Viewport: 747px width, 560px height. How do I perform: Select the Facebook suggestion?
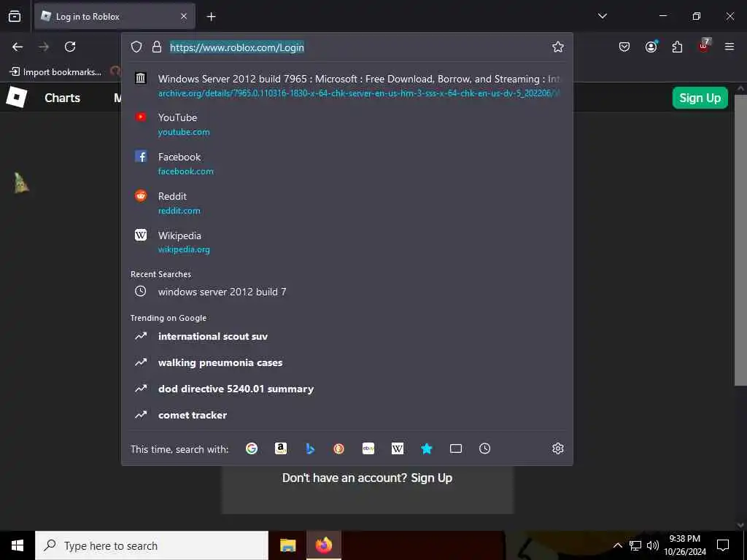(x=347, y=164)
